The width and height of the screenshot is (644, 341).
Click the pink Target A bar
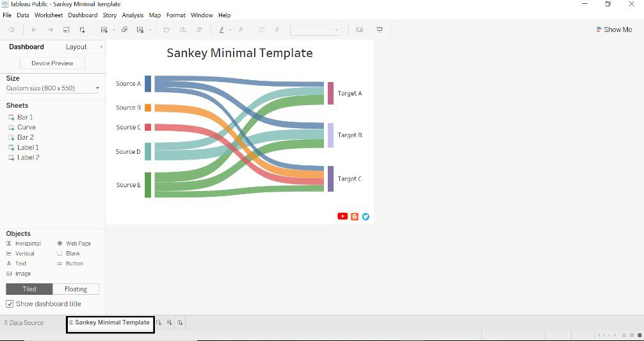tap(330, 93)
